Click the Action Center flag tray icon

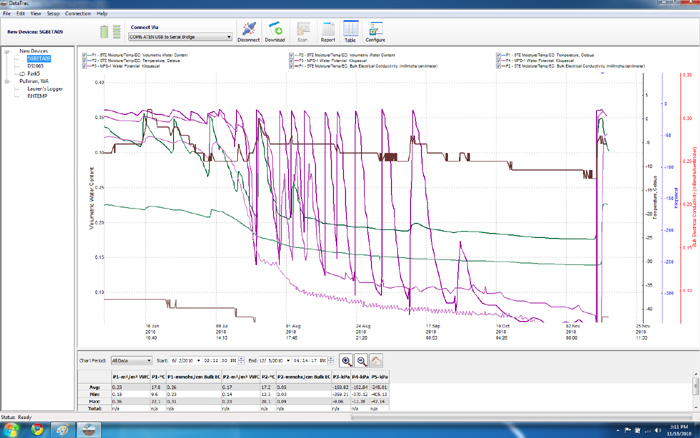628,430
